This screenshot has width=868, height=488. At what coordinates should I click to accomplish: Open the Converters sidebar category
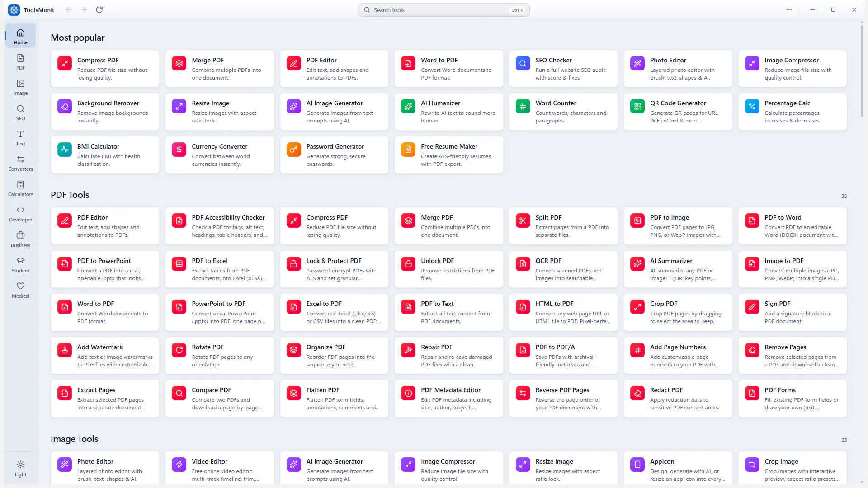(20, 163)
